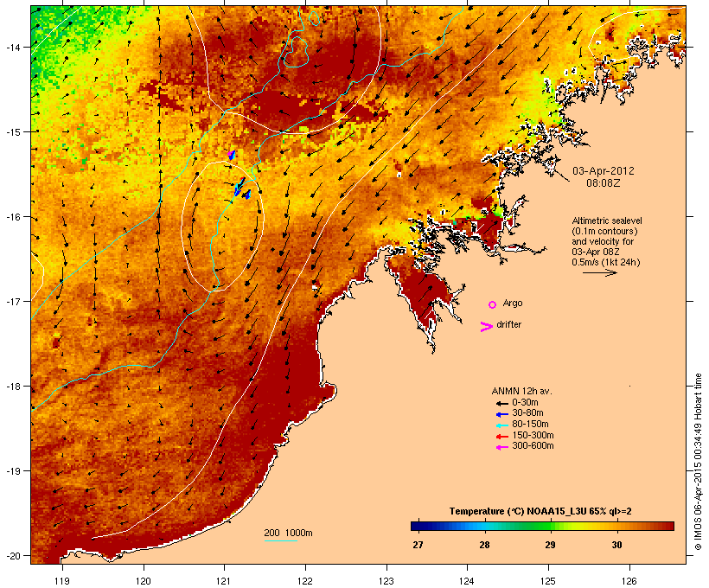Click the colorbar value 29

(x=550, y=545)
